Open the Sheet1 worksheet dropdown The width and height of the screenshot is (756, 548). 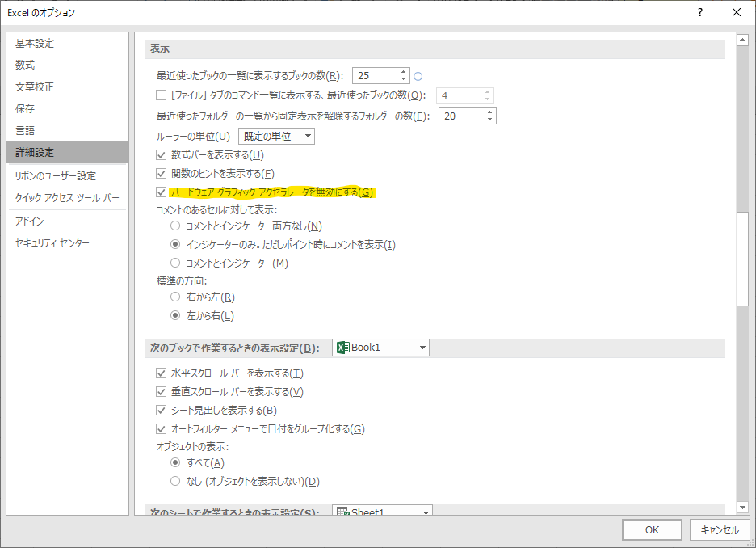(423, 512)
